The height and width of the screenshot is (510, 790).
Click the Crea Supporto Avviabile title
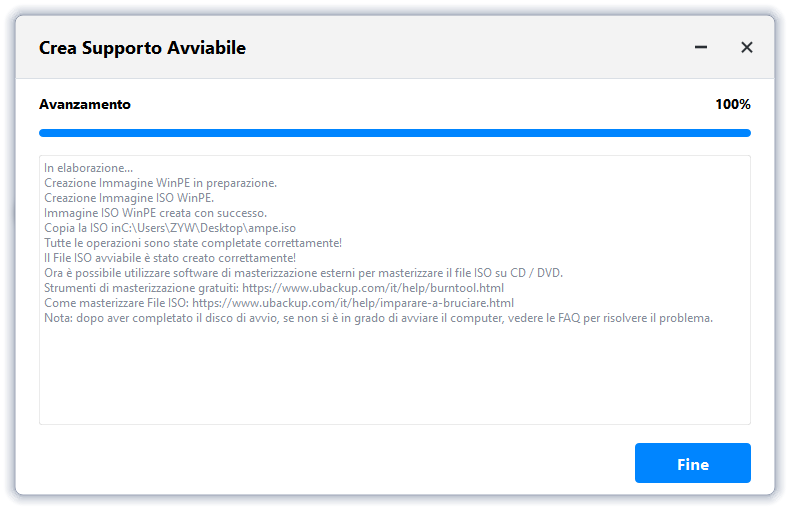click(142, 48)
